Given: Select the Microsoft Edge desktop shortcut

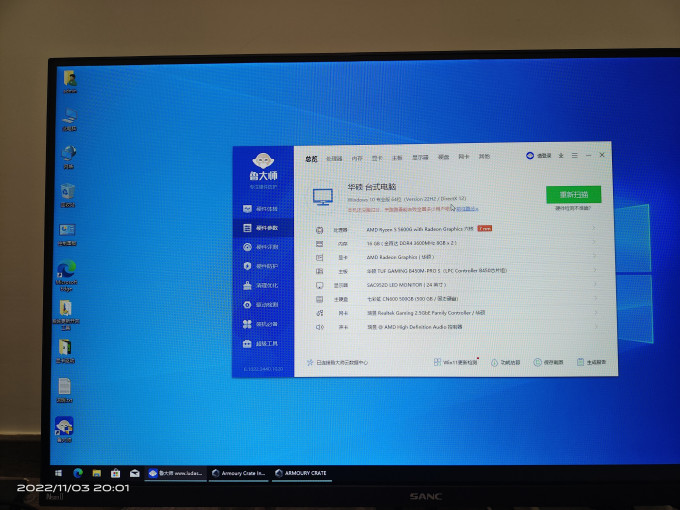Looking at the screenshot, I should coord(66,276).
